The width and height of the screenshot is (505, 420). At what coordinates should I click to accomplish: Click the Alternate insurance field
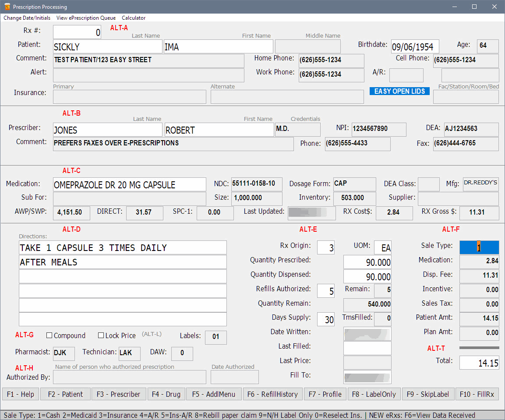(x=287, y=97)
